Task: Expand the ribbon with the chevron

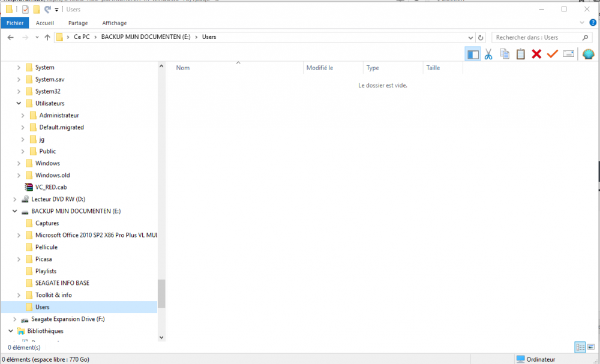Action: 582,23
